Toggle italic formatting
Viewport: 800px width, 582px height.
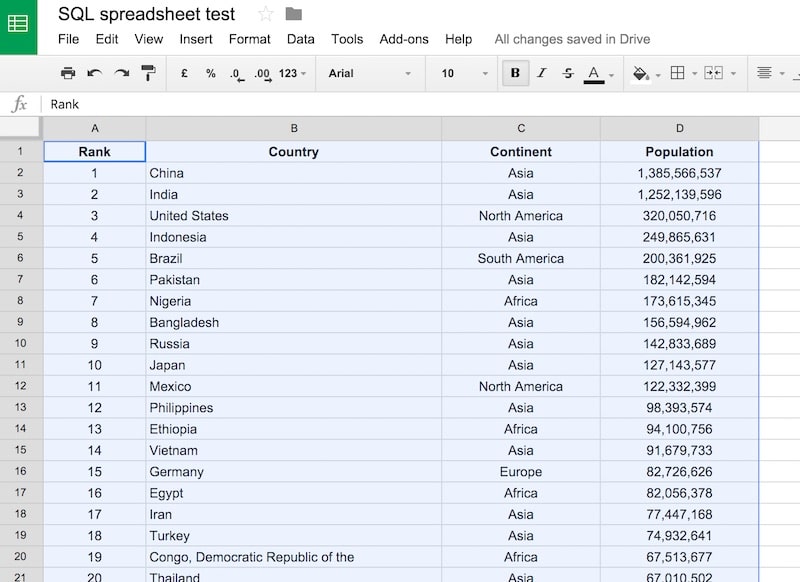541,73
